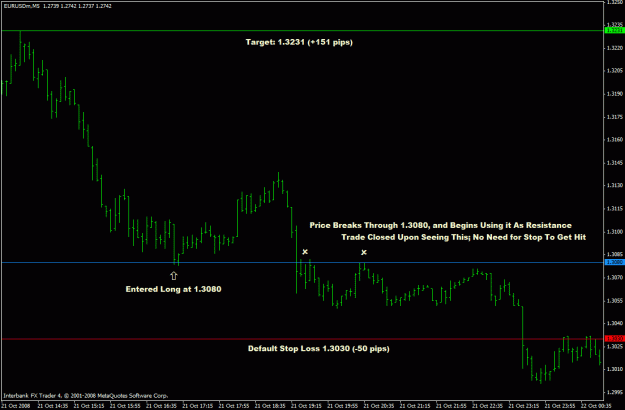Click the '21 Oct 23:55' time label
This screenshot has width=625, height=410.
560,406
